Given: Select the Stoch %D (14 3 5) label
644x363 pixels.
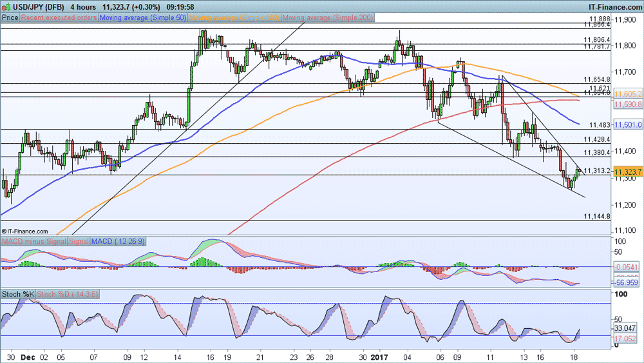Looking at the screenshot, I should point(68,294).
